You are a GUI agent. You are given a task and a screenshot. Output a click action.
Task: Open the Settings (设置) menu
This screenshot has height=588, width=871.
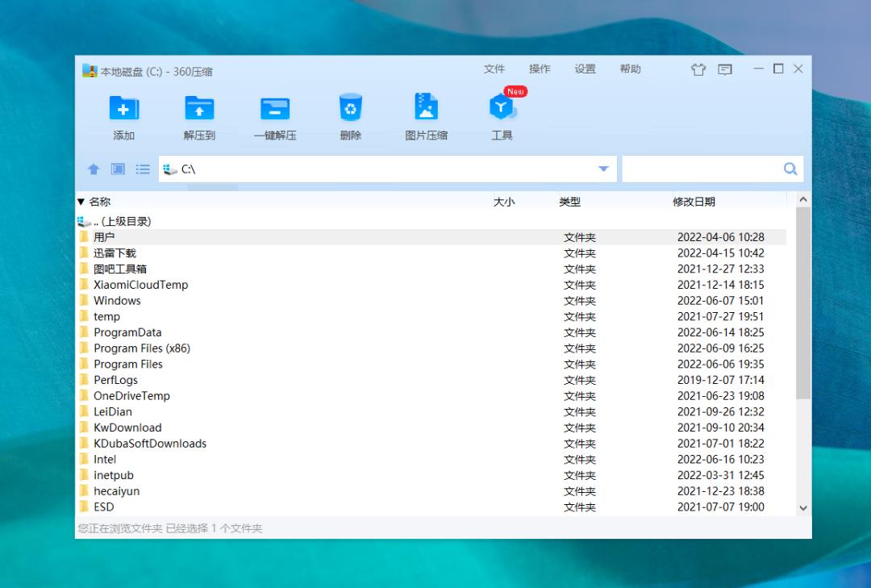(x=585, y=69)
